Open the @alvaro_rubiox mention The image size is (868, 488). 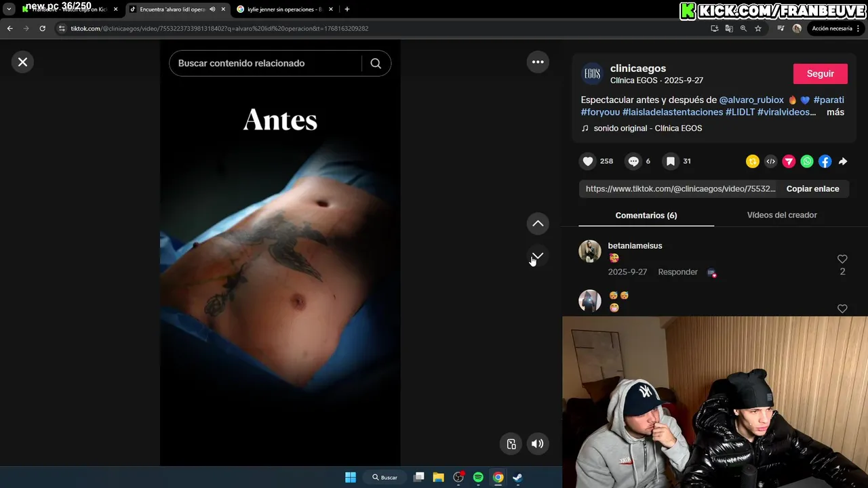tap(751, 100)
